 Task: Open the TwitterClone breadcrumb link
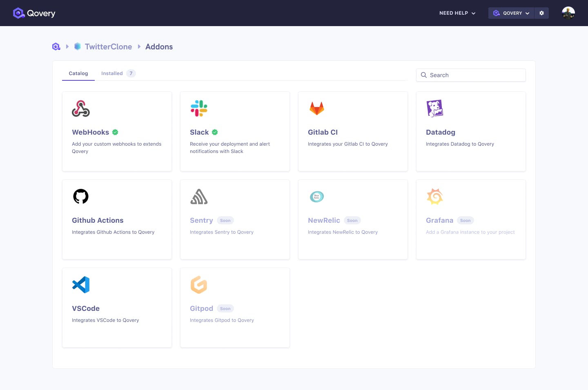(108, 47)
